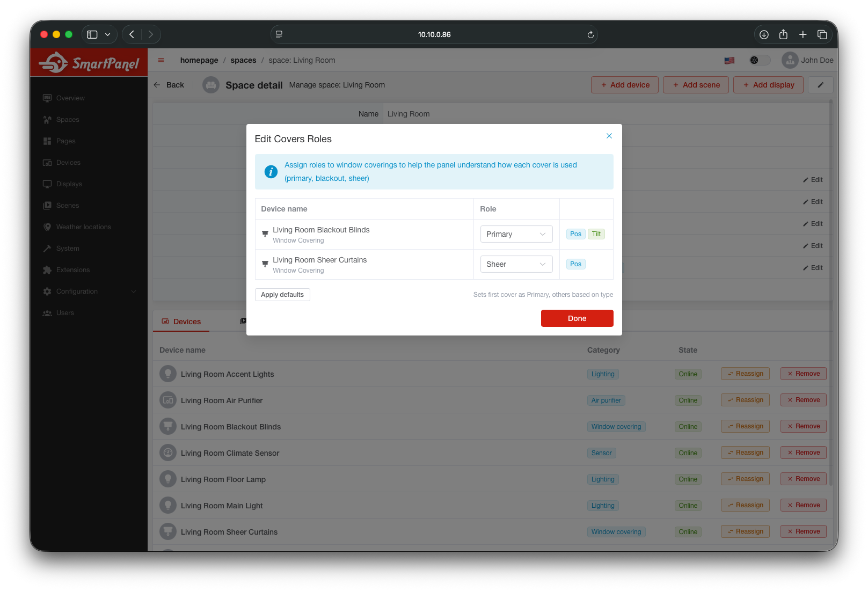Open the Sheer role dropdown
The height and width of the screenshot is (591, 868).
[x=516, y=264]
